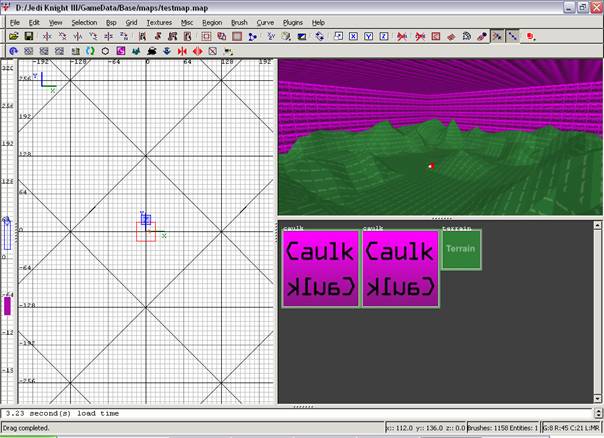Click the blue connected-nodes toolbar icon

point(252,36)
